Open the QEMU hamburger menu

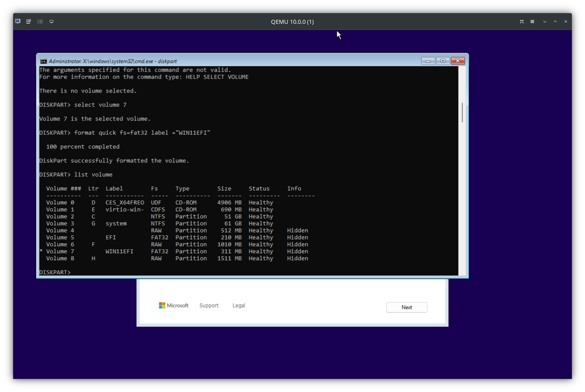(532, 21)
